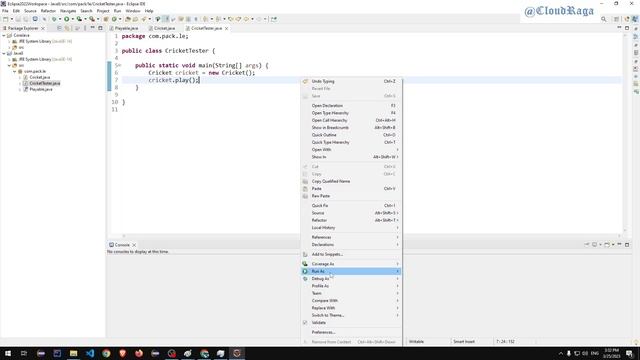Close the Package Explorer tab
Viewport: 640px width, 360px height.
point(43,28)
